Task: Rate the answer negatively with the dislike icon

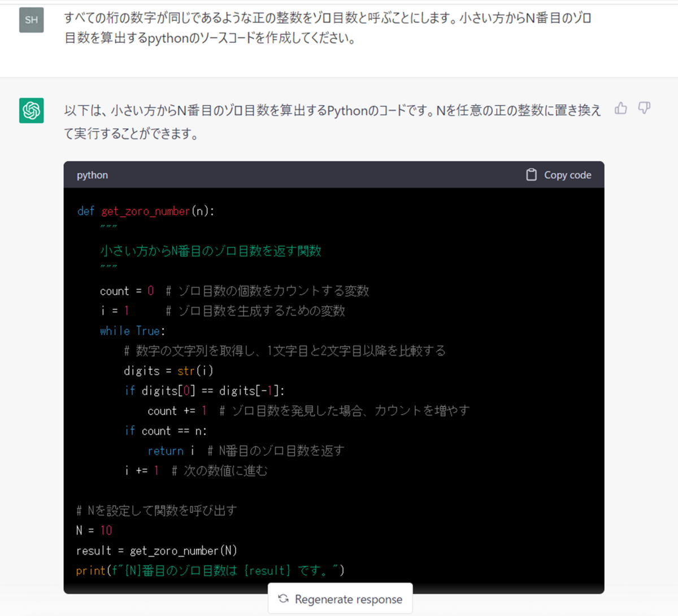Action: click(644, 108)
